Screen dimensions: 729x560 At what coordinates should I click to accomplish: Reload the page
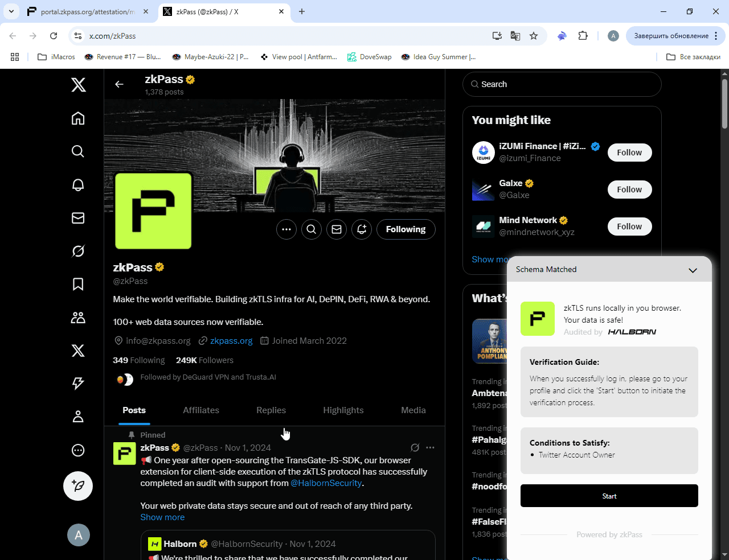click(54, 36)
